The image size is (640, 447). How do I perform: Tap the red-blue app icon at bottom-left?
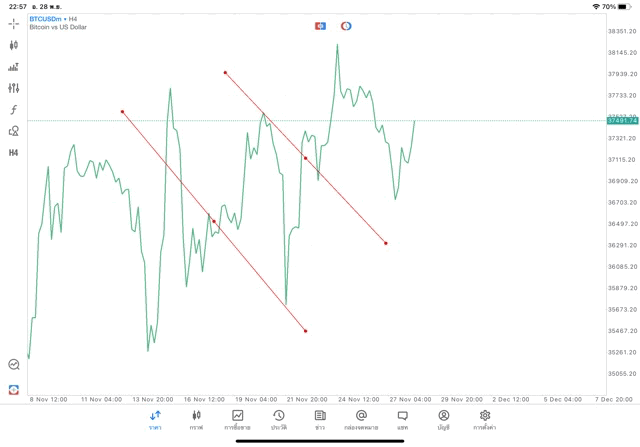click(x=13, y=389)
